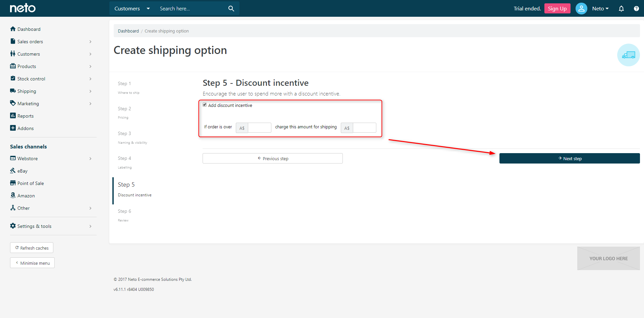644x318 pixels.
Task: Click the Point of Sale store icon
Action: pos(13,183)
